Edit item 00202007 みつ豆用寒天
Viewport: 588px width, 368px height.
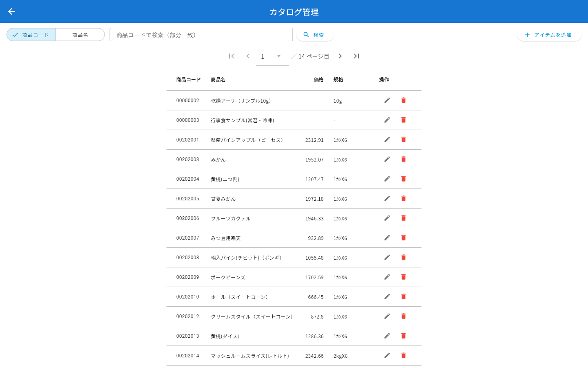(x=387, y=238)
